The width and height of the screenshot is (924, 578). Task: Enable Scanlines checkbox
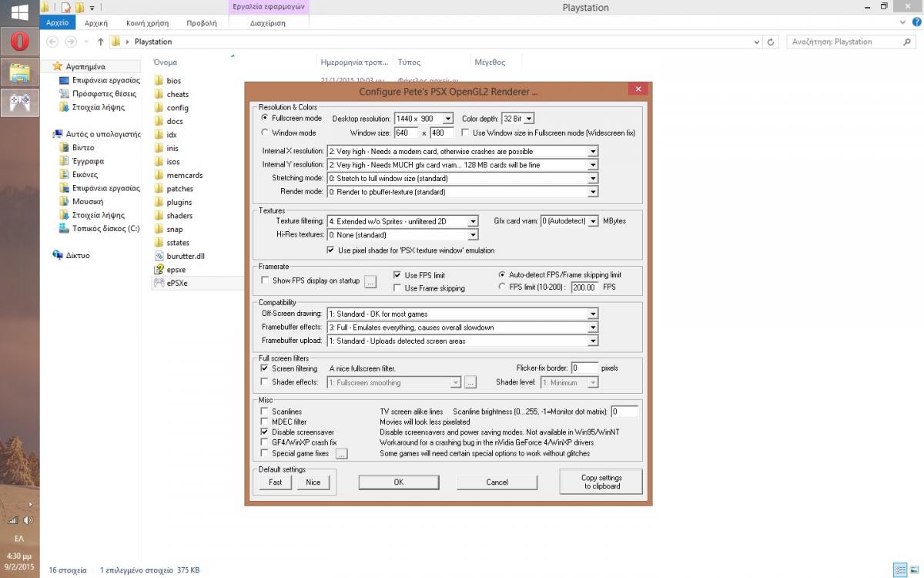point(265,412)
